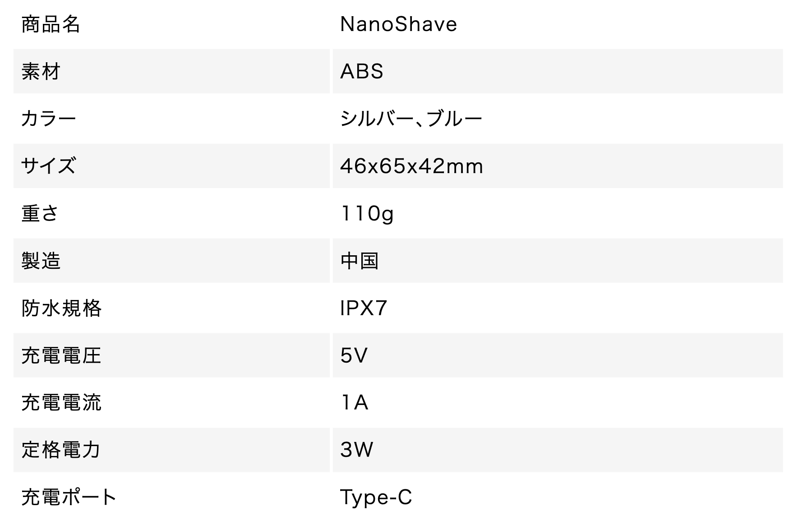Select the Type-C charging port value
812x525 pixels.
(x=376, y=497)
